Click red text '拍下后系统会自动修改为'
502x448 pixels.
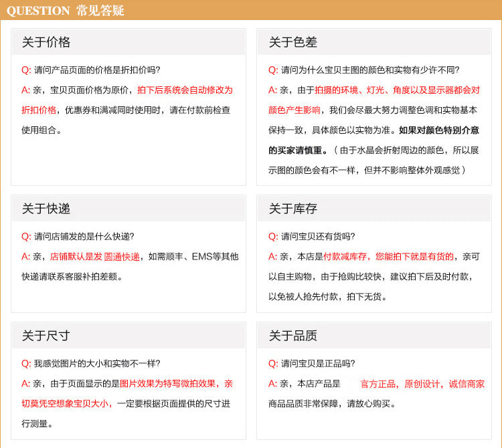click(x=185, y=90)
